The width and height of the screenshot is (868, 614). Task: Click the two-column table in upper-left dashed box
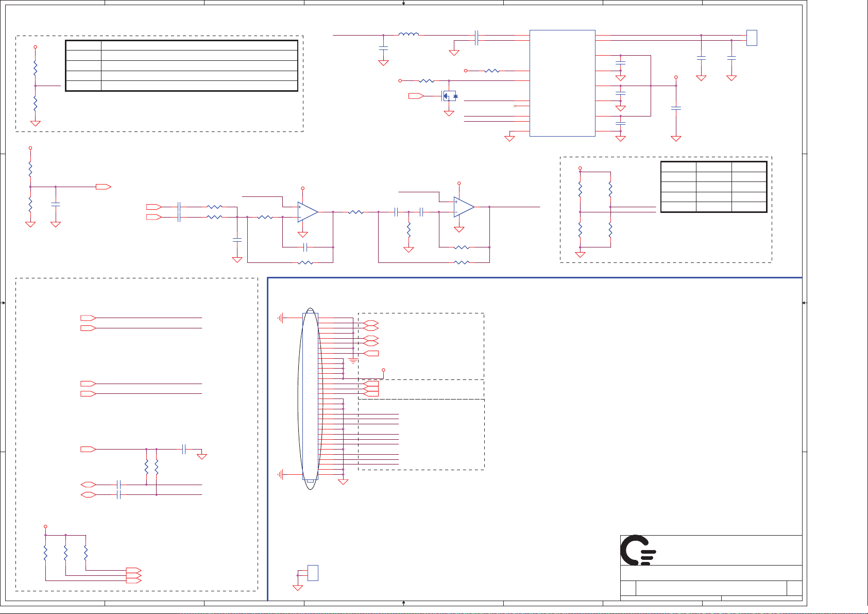point(182,65)
